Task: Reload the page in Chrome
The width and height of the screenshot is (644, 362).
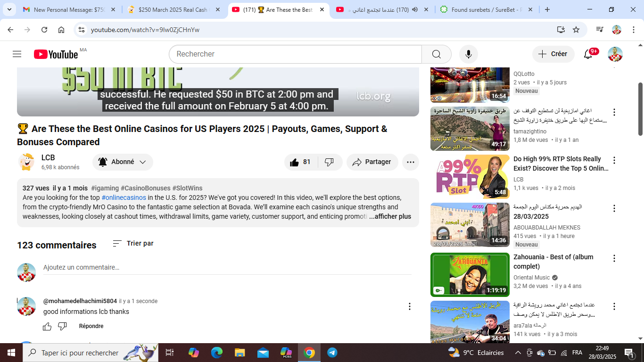Action: tap(44, 30)
